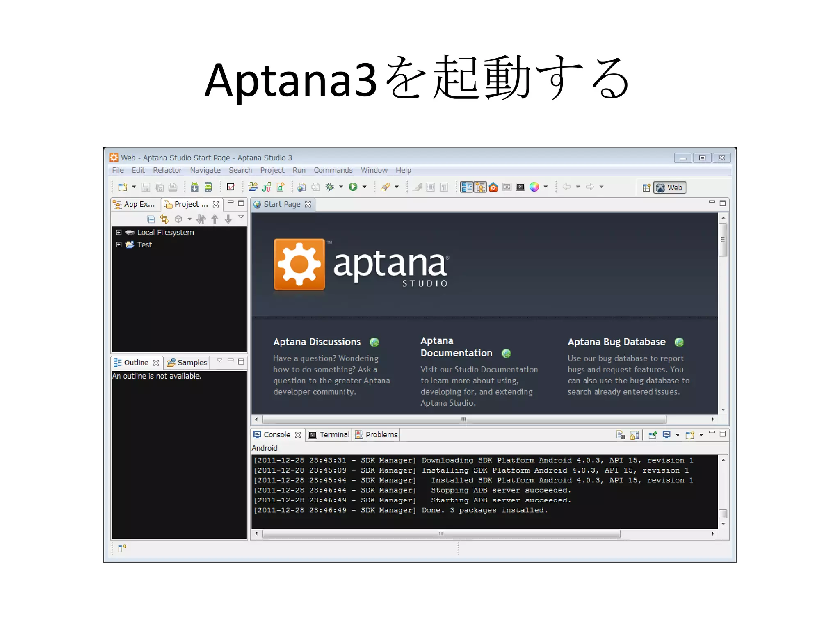The height and width of the screenshot is (630, 840).
Task: Toggle the Pin Console icon
Action: click(x=653, y=435)
